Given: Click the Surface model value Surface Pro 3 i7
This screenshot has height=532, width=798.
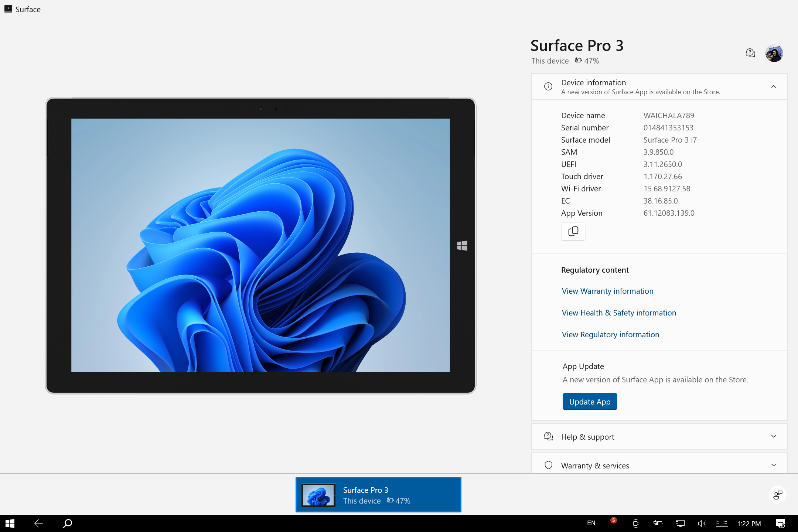Looking at the screenshot, I should click(670, 140).
